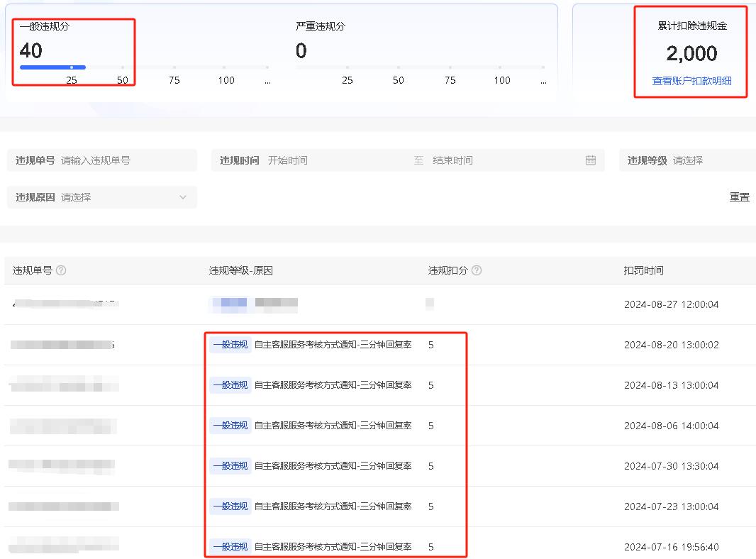Click timestamp 2024-08-20 13:00:02
Viewport: 756px width, 559px height.
671,345
